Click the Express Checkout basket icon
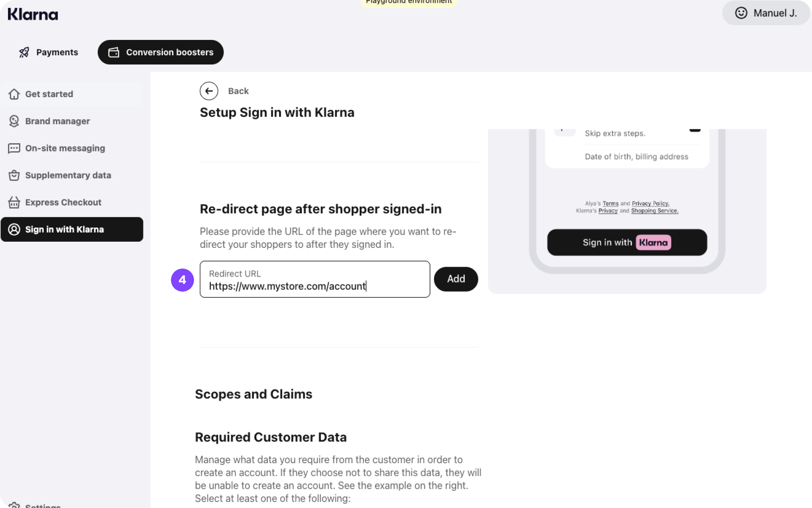This screenshot has height=508, width=812. point(14,202)
